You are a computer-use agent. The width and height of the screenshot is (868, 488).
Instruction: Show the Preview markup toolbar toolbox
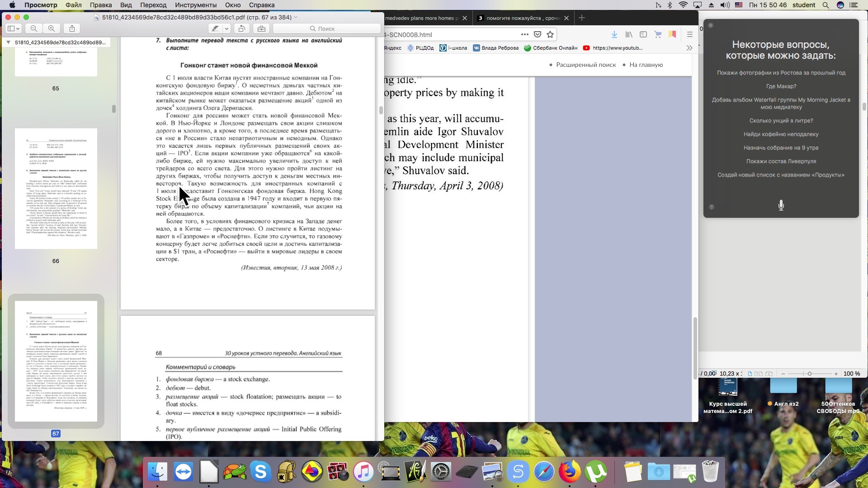click(x=261, y=28)
